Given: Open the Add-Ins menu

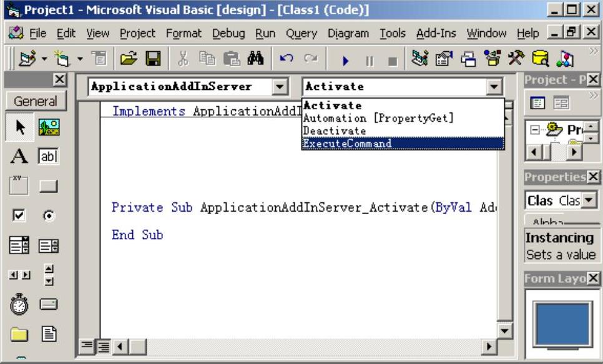Looking at the screenshot, I should [436, 34].
